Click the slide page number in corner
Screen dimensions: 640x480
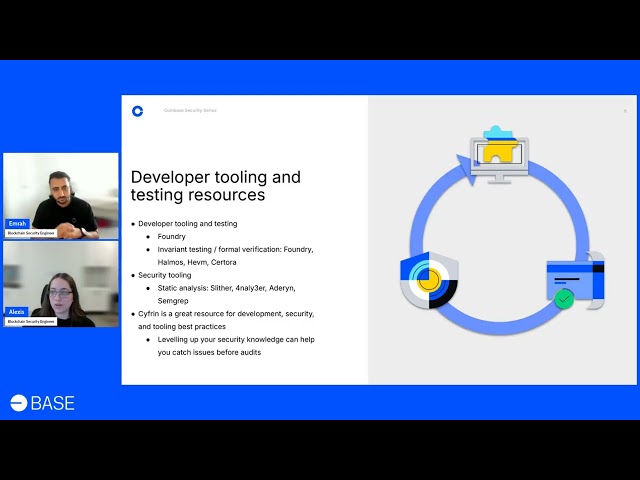point(625,111)
